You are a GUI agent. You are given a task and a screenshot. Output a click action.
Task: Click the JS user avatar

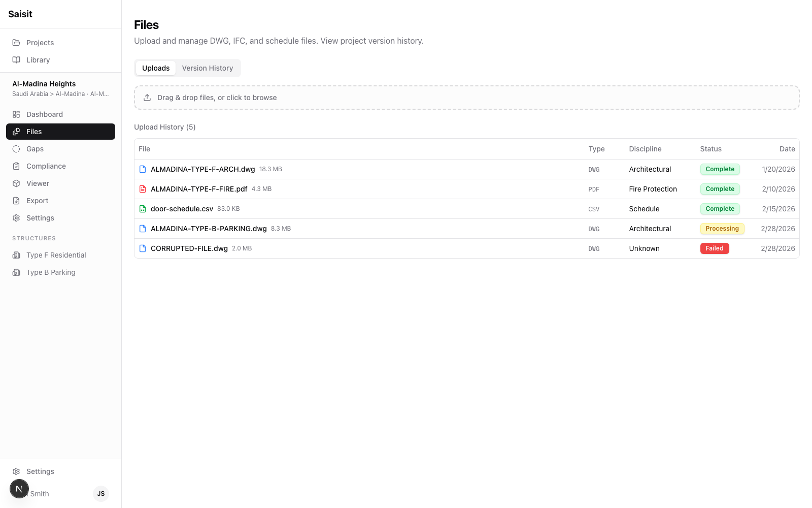point(101,494)
